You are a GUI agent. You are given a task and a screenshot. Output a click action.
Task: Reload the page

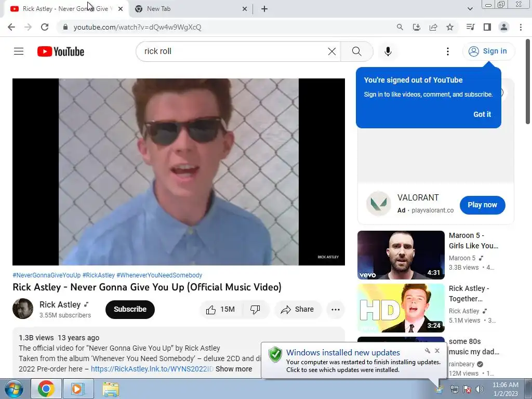[x=45, y=27]
